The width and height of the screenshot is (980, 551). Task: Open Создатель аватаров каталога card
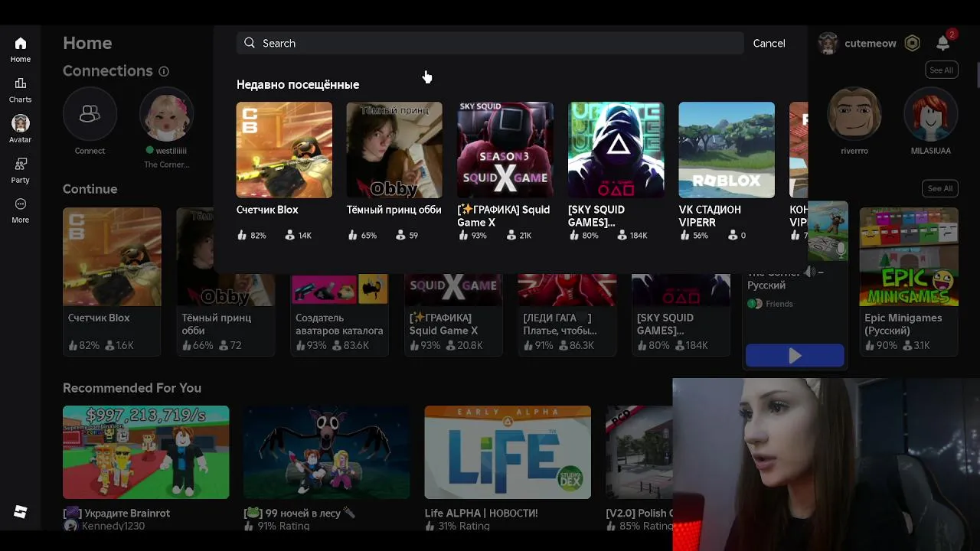[x=339, y=315]
